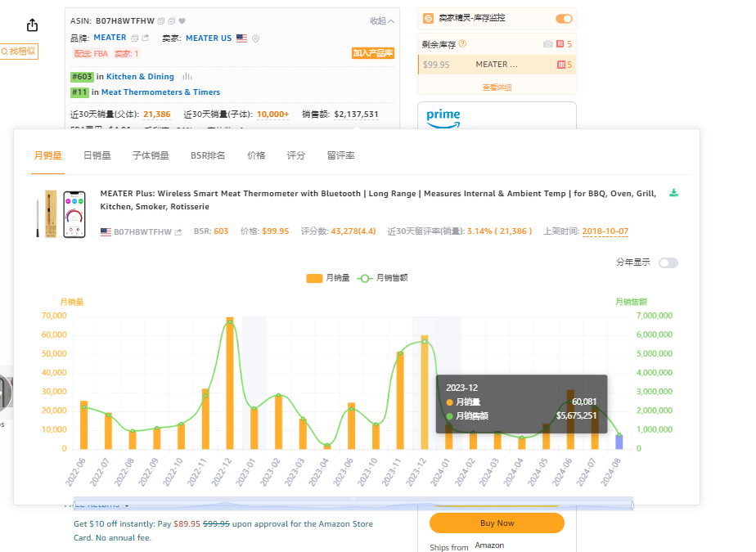
Task: Open external link icon beside B07H8WTFHW in chart
Action: click(x=178, y=232)
